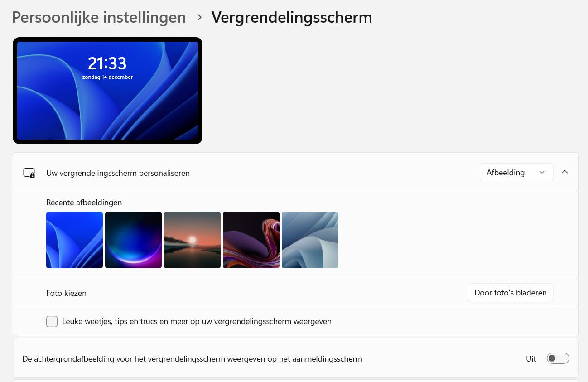Go back to Persoonlijke instellingen breadcrumb
Viewport: 588px width, 382px height.
99,17
